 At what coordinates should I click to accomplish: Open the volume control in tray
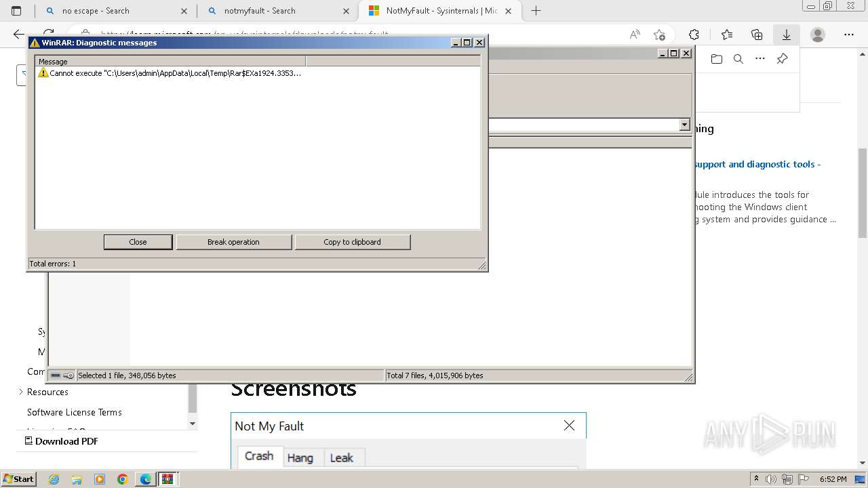coord(772,479)
